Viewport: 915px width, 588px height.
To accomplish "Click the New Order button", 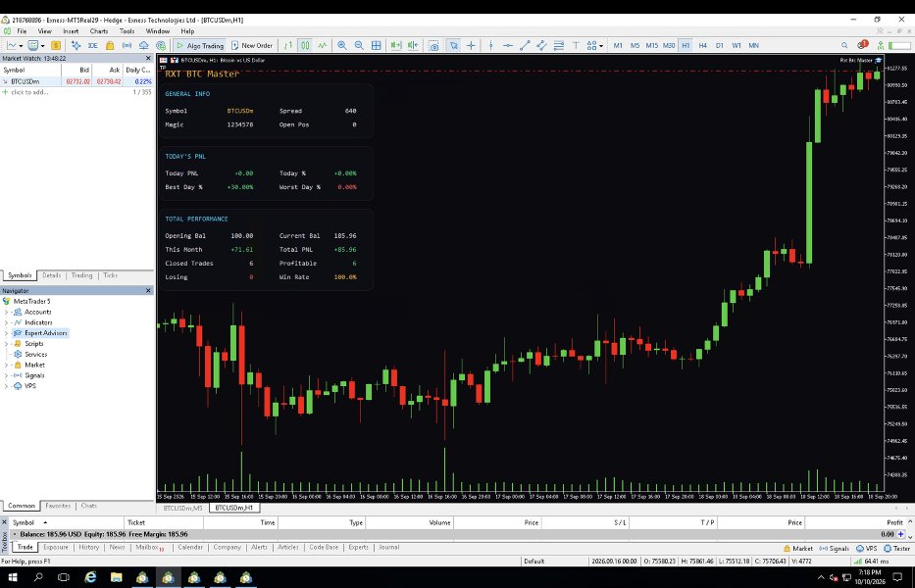I will [x=252, y=45].
